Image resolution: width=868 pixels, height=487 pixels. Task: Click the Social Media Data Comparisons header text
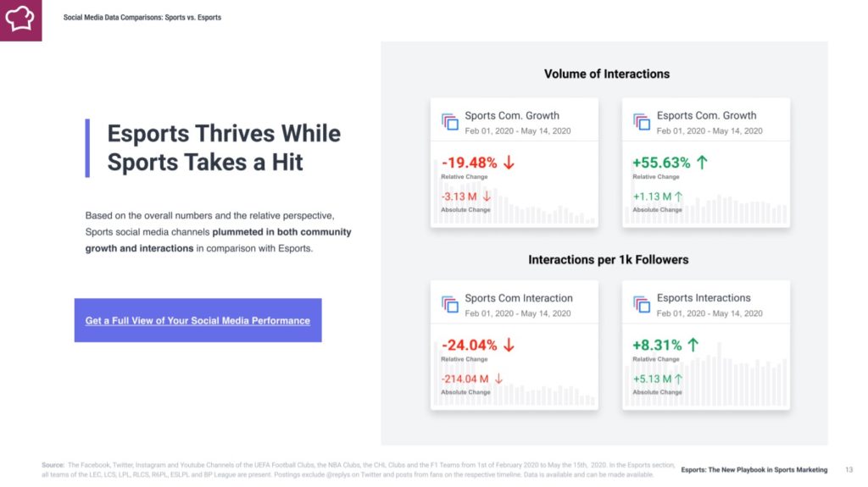[142, 18]
